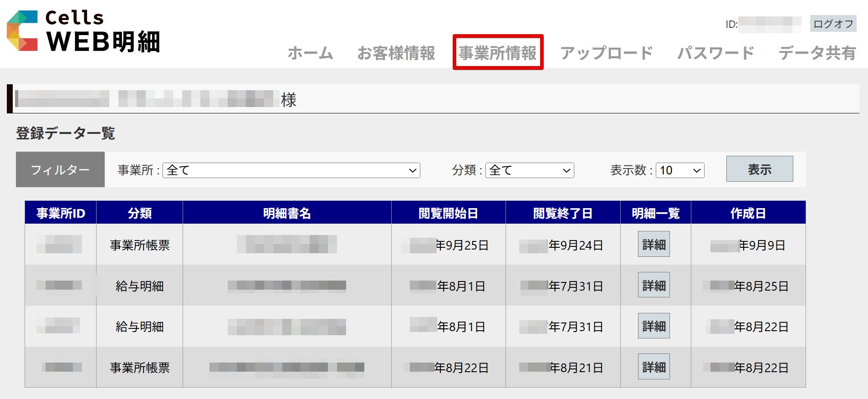This screenshot has height=399, width=868.
Task: Open 詳細 for the 9月25日 事業所帳票 row
Action: click(x=654, y=245)
